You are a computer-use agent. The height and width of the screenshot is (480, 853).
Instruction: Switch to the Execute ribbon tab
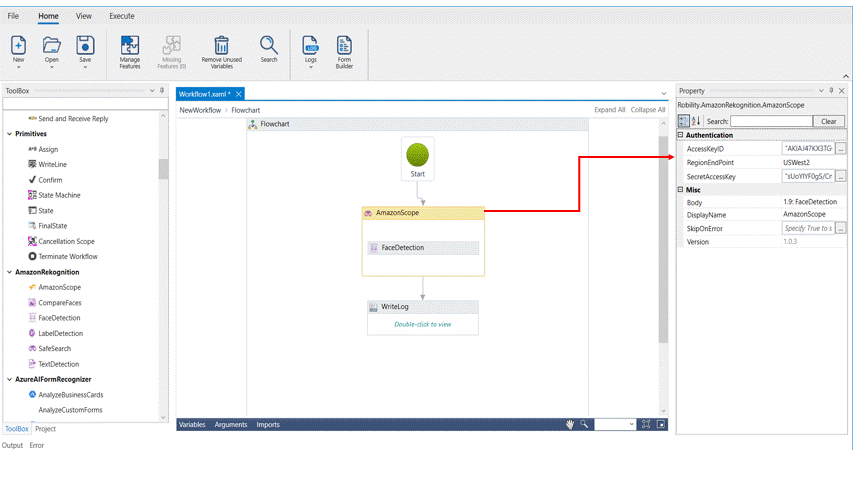121,16
